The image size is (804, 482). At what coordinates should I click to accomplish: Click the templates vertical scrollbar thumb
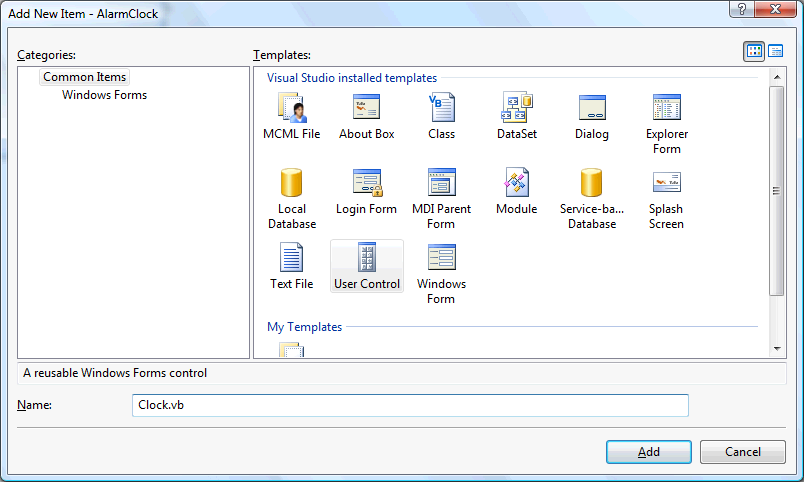tap(777, 191)
